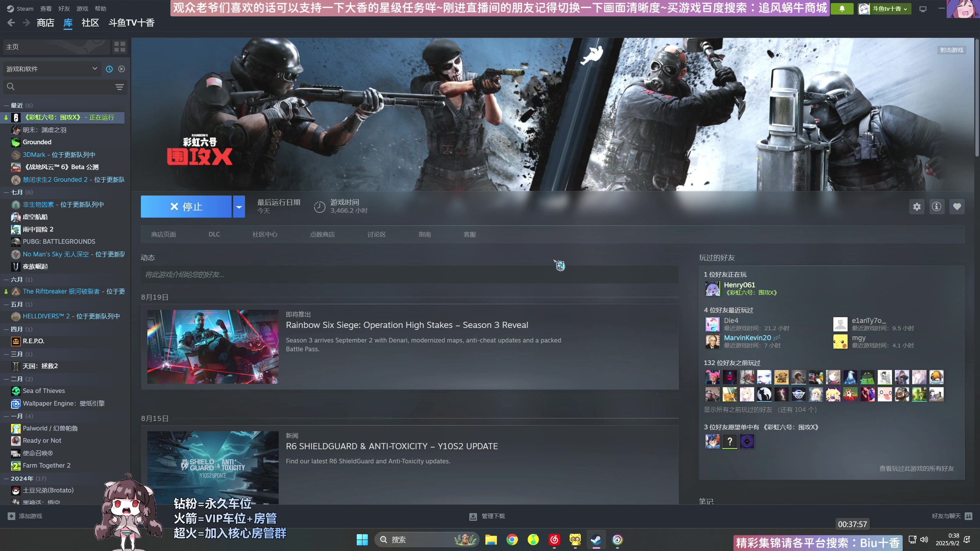Open Chrome from taskbar
Screen dimensions: 980x551
click(x=512, y=540)
